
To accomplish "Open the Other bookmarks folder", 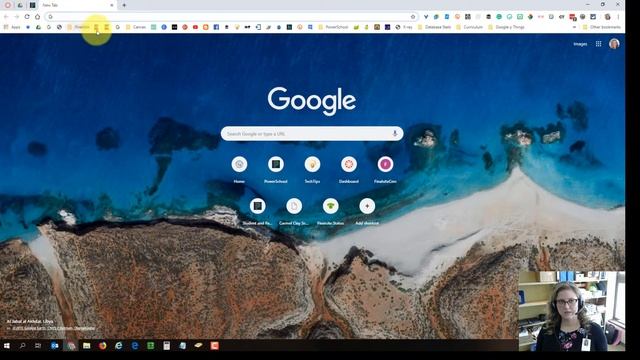I will (x=602, y=27).
